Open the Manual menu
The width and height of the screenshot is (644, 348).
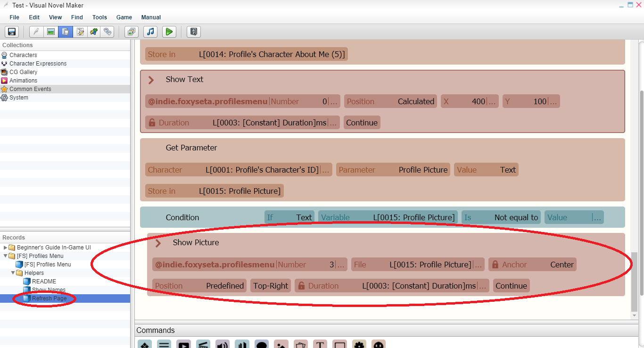coord(151,17)
